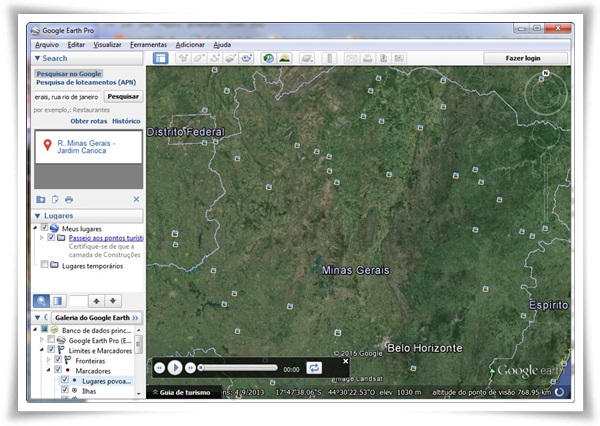Uncheck the Ilhas layer checkbox
This screenshot has height=426, width=600.
[x=65, y=390]
